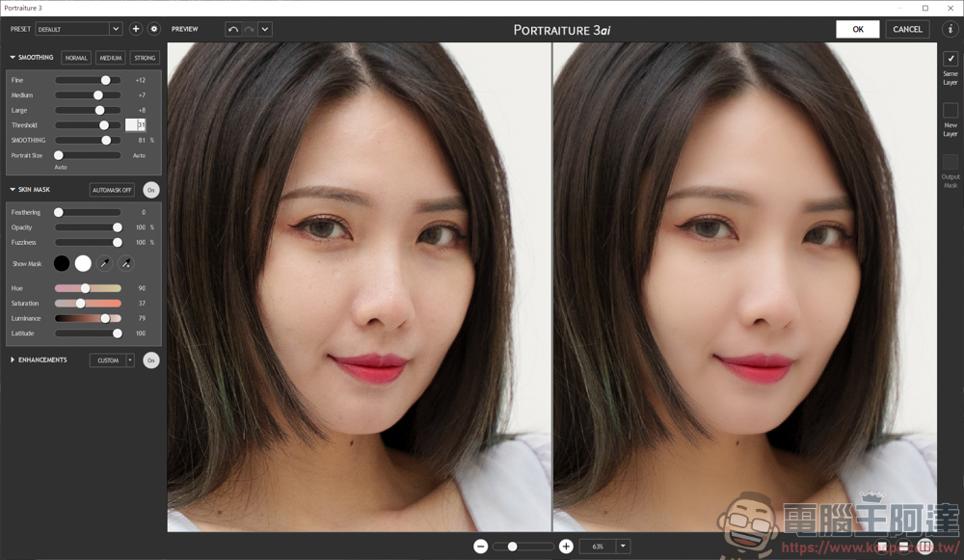This screenshot has height=560, width=964.
Task: Uncheck the Same Layer checkbox
Action: tap(951, 59)
